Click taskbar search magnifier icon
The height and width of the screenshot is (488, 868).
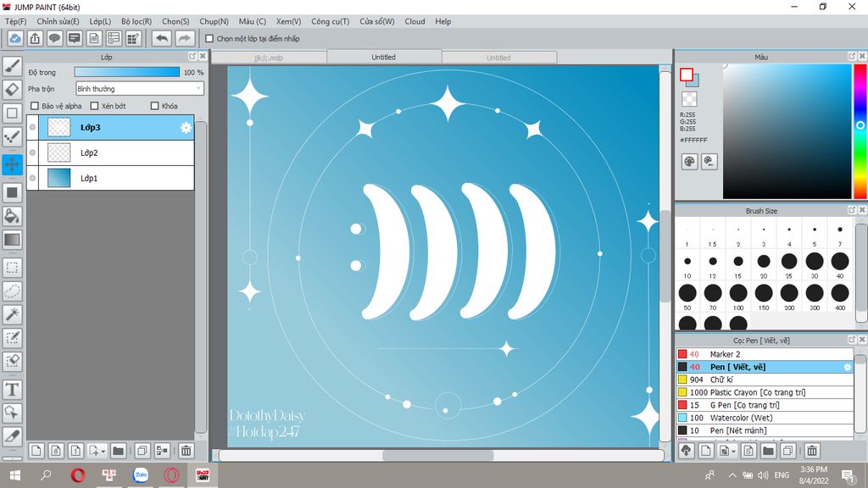point(46,475)
